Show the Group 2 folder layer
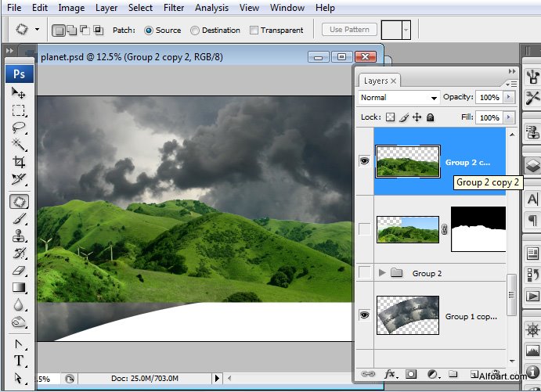 [x=364, y=273]
